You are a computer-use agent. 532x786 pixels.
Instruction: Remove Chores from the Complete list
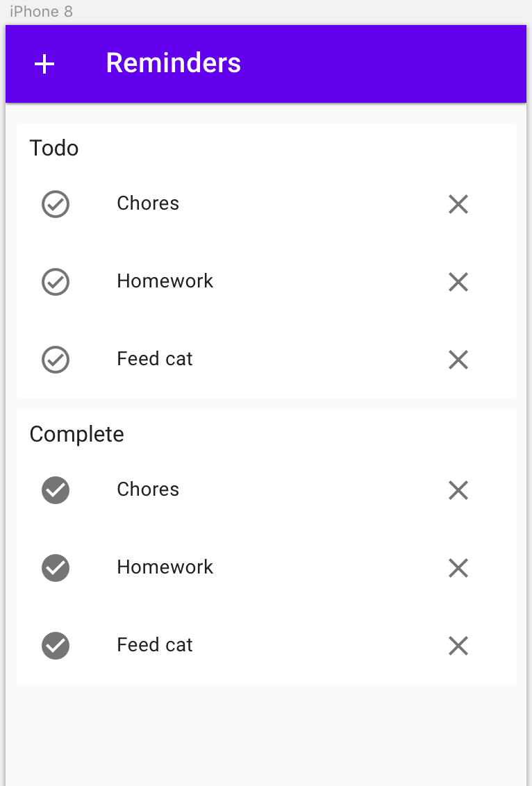(x=458, y=490)
